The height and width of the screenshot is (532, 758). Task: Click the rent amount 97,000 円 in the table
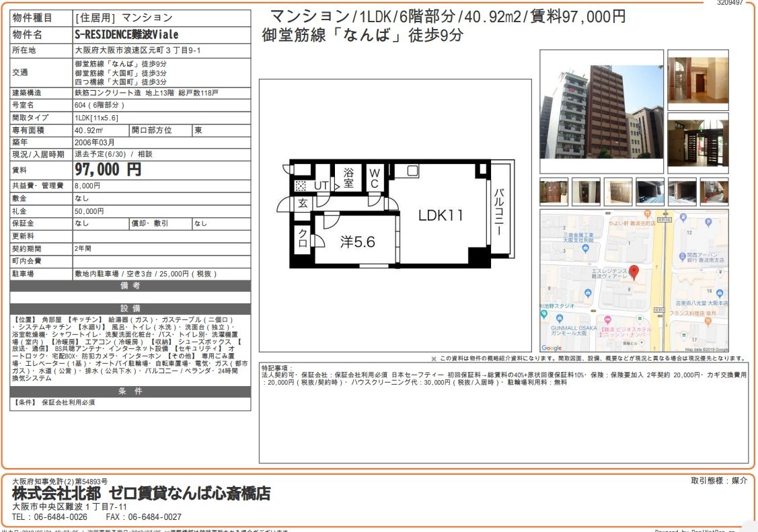point(108,169)
